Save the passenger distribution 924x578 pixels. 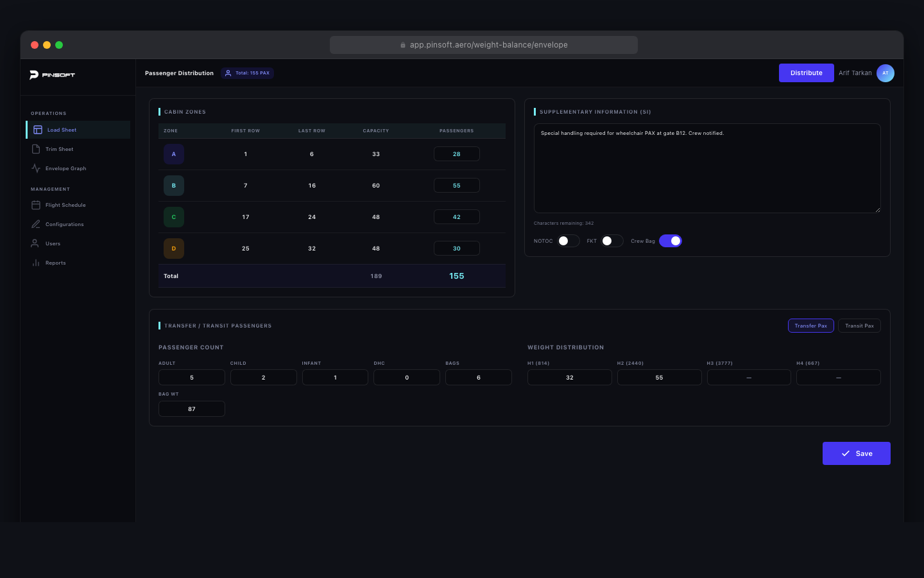pyautogui.click(x=856, y=453)
